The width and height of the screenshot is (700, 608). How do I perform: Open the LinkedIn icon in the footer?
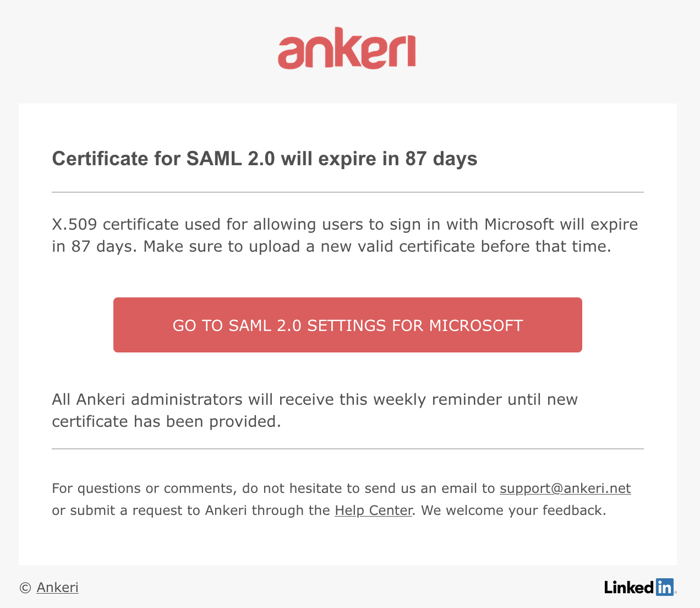640,587
